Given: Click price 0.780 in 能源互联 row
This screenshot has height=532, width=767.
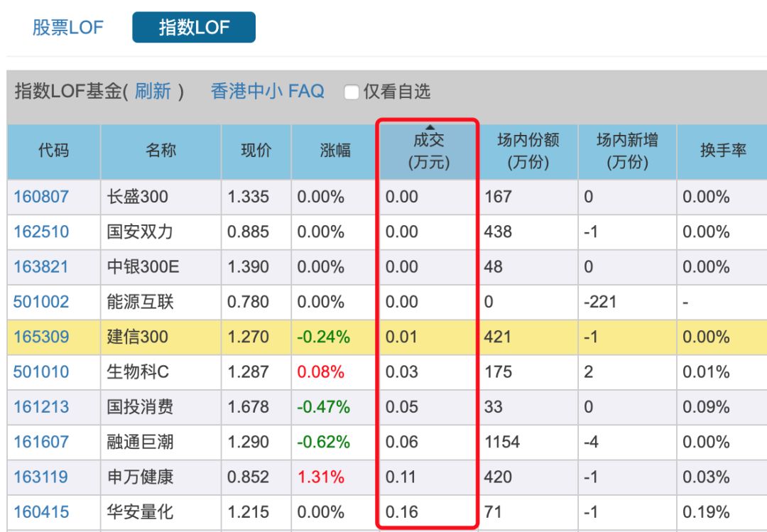Looking at the screenshot, I should [x=249, y=302].
